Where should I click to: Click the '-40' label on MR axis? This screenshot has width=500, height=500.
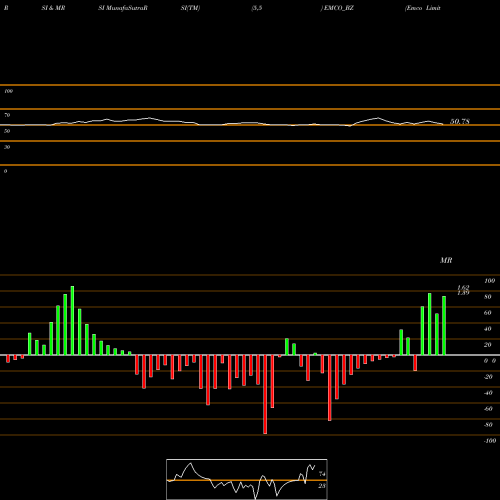click(488, 393)
